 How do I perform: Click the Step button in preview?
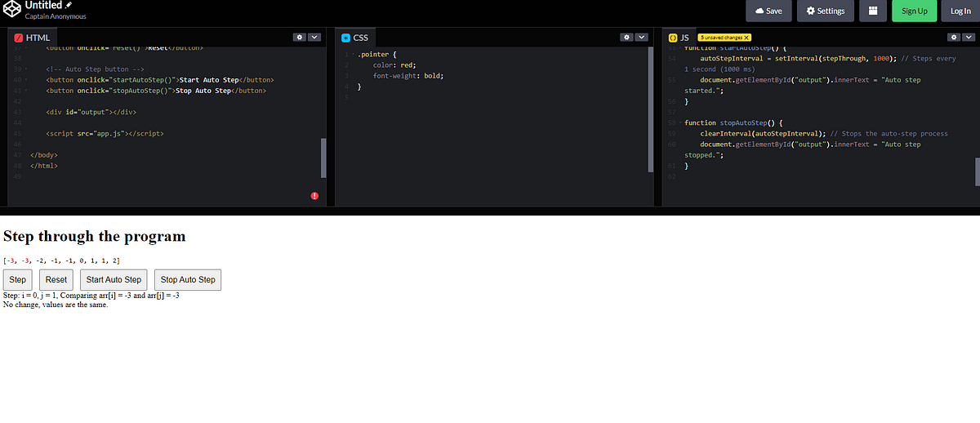18,279
